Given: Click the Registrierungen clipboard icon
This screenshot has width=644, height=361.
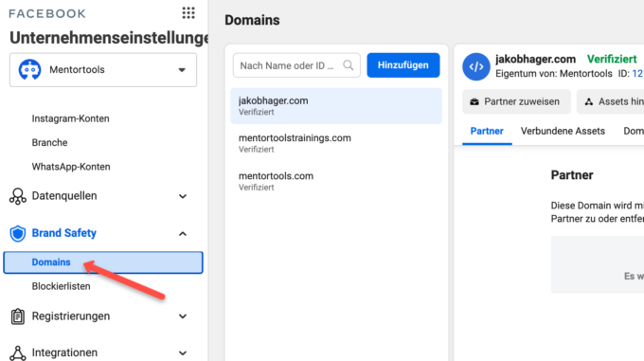Looking at the screenshot, I should pyautogui.click(x=18, y=316).
